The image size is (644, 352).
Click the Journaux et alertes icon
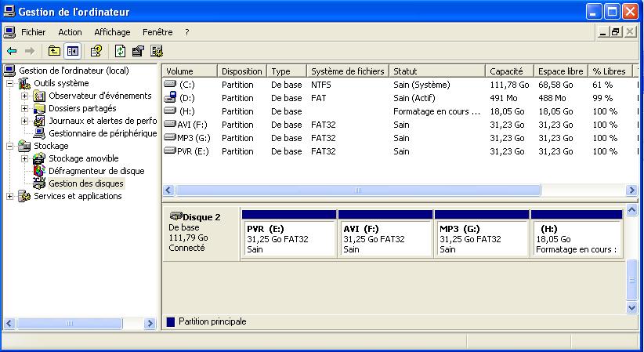coord(39,121)
